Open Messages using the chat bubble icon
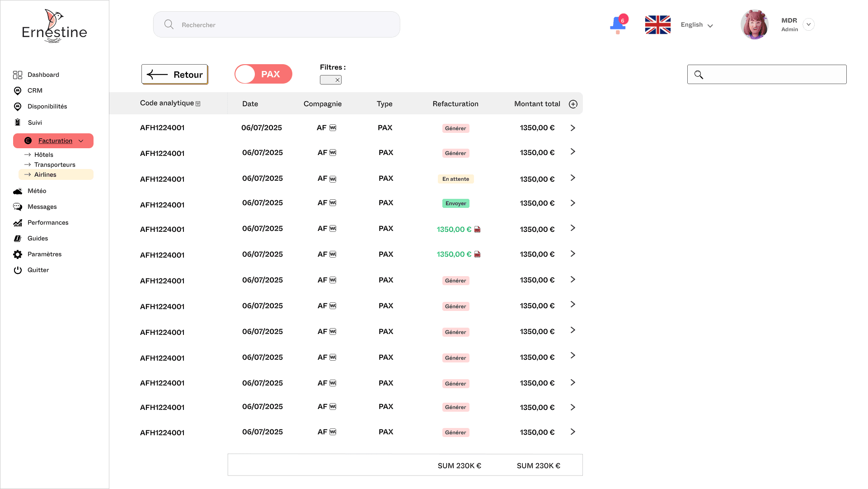Viewport: 868px width, 489px height. click(18, 207)
